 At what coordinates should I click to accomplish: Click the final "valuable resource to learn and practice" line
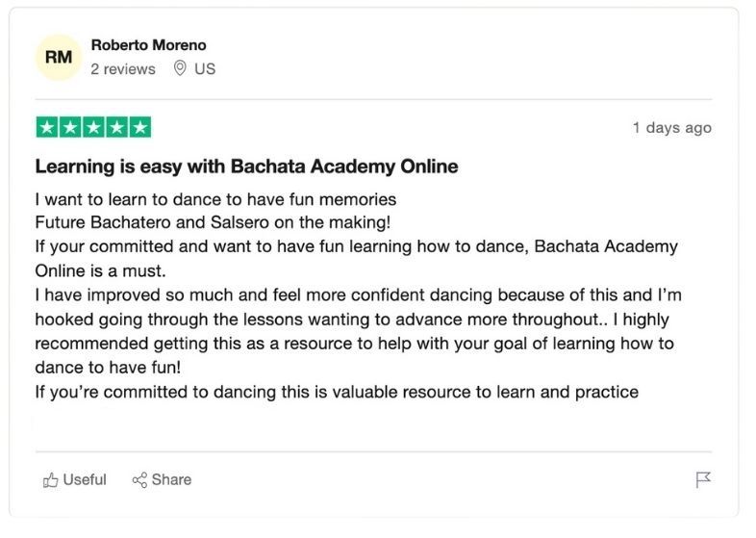(337, 392)
